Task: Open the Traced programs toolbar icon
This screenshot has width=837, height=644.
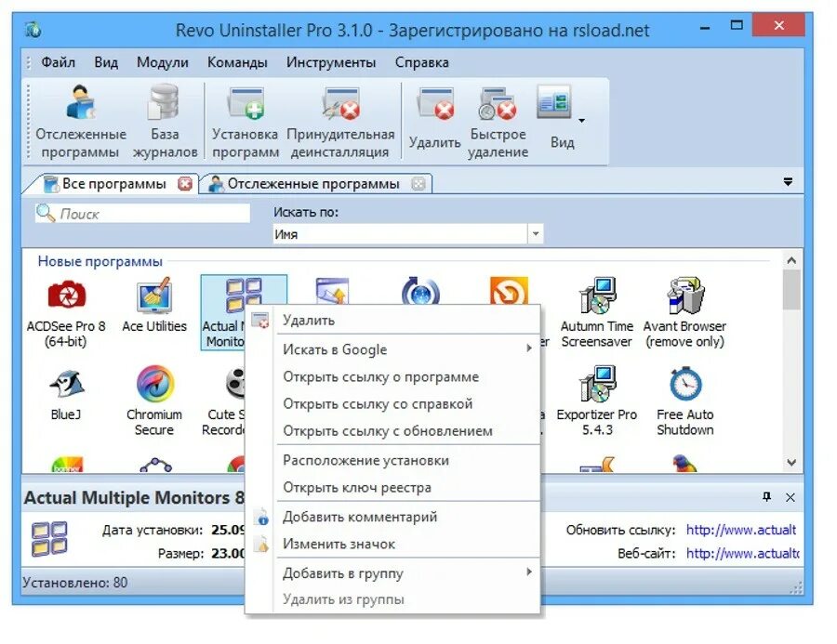Action: point(81,102)
